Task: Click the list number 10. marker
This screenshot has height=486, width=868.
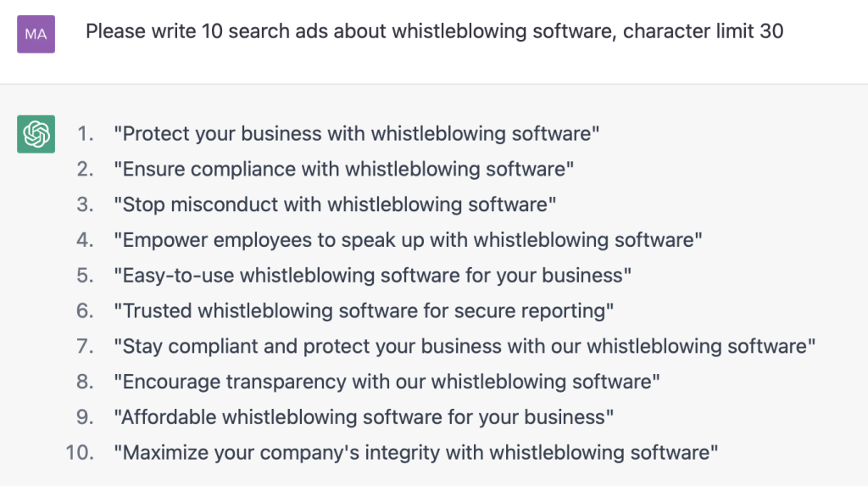Action: point(80,453)
